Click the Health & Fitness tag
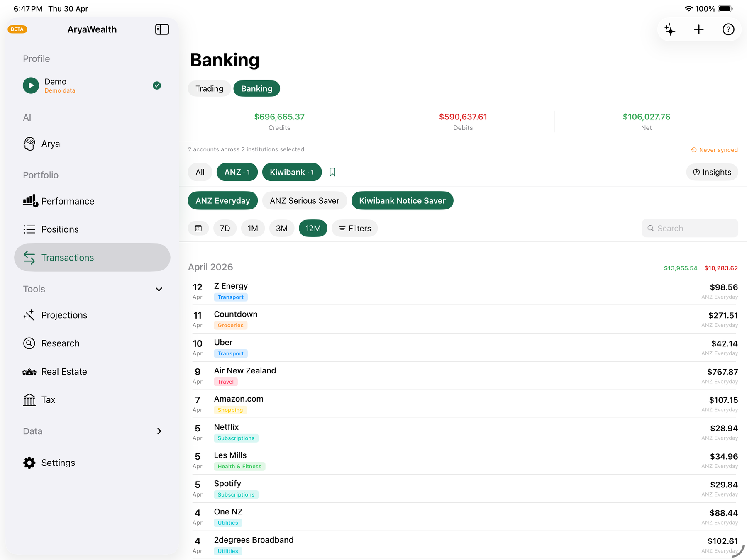Screen dimensions: 747x560 pos(239,466)
